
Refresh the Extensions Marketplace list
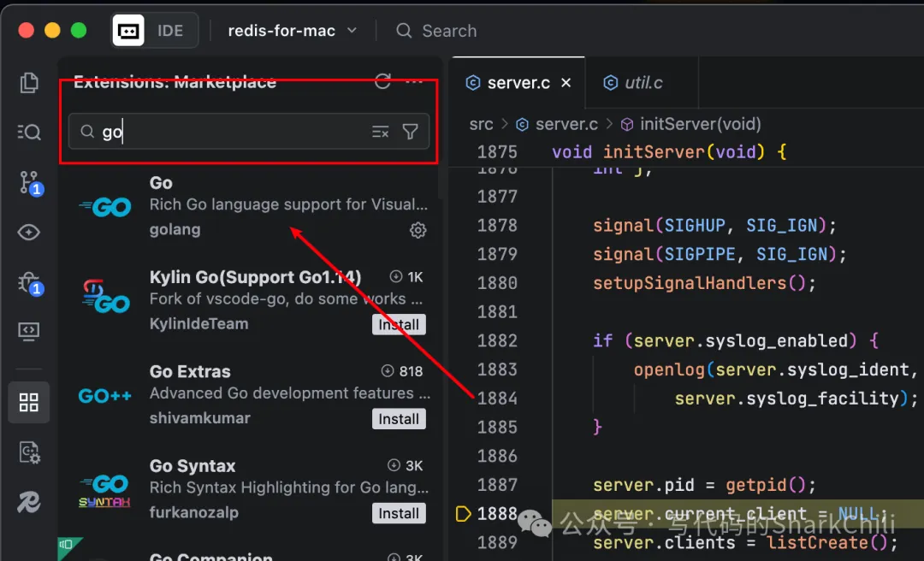pos(383,81)
